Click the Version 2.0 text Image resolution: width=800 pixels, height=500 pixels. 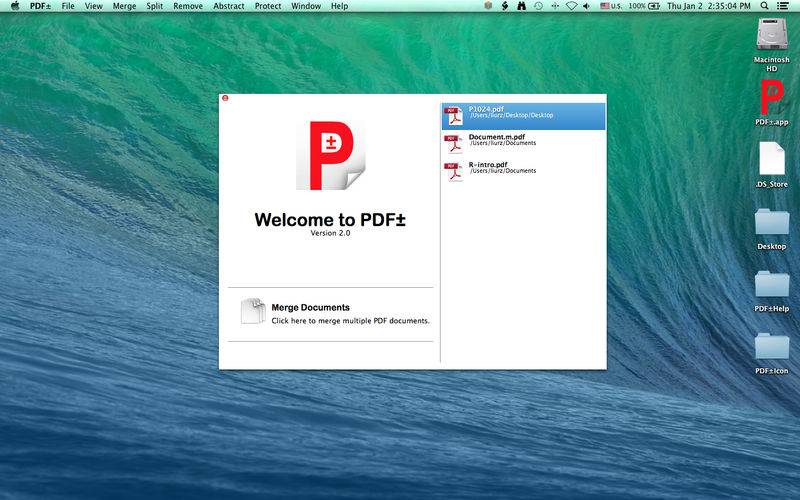point(330,233)
